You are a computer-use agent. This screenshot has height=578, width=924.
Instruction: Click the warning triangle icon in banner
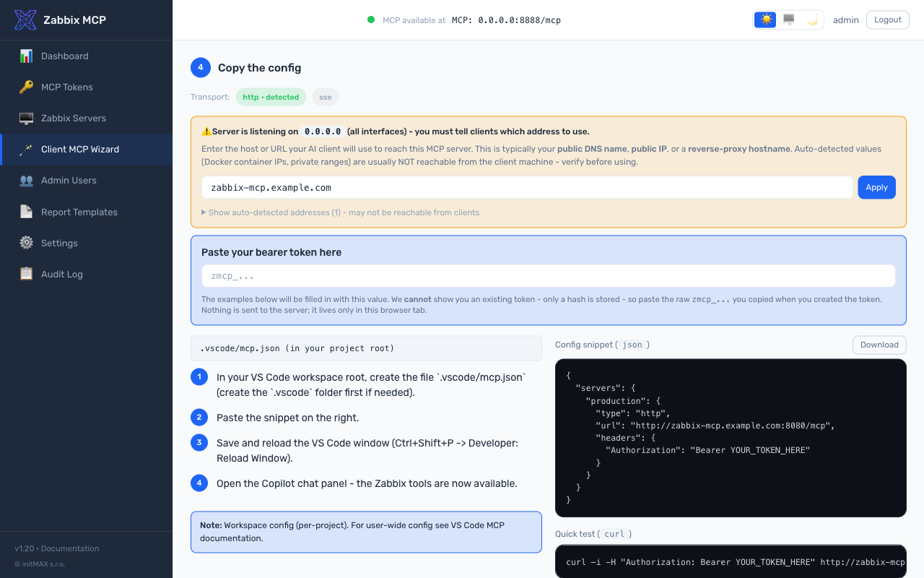coord(206,131)
